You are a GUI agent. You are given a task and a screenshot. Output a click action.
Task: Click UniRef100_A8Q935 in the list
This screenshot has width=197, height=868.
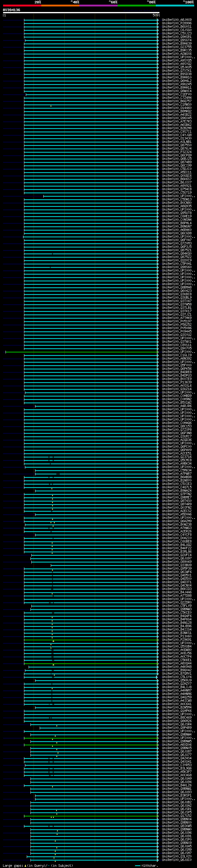click(176, 206)
